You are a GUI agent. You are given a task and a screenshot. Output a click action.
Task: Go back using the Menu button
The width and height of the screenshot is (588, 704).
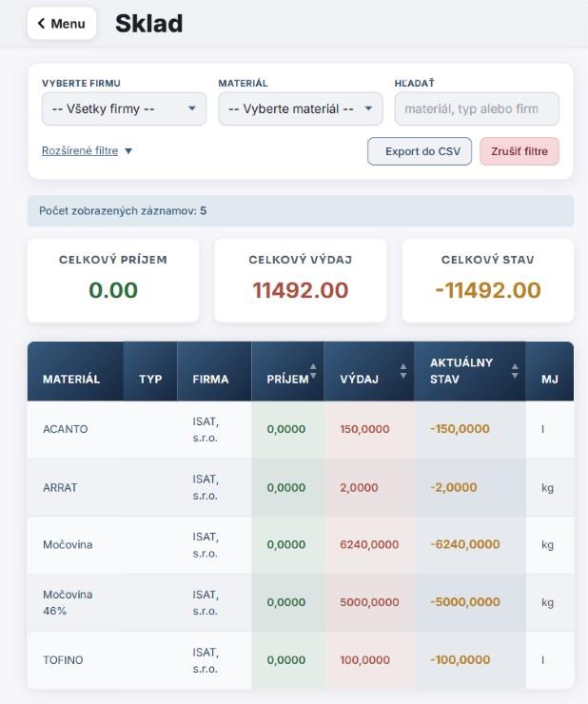62,24
